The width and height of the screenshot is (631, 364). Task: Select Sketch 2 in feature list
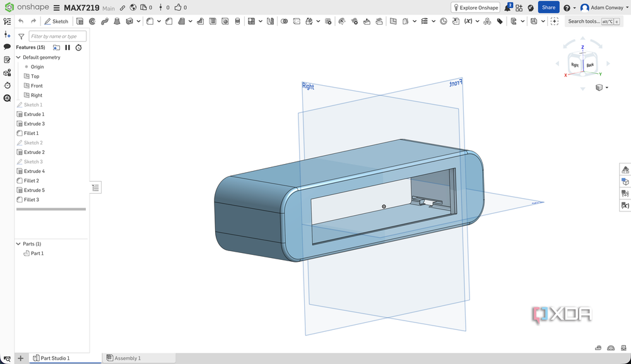coord(33,143)
